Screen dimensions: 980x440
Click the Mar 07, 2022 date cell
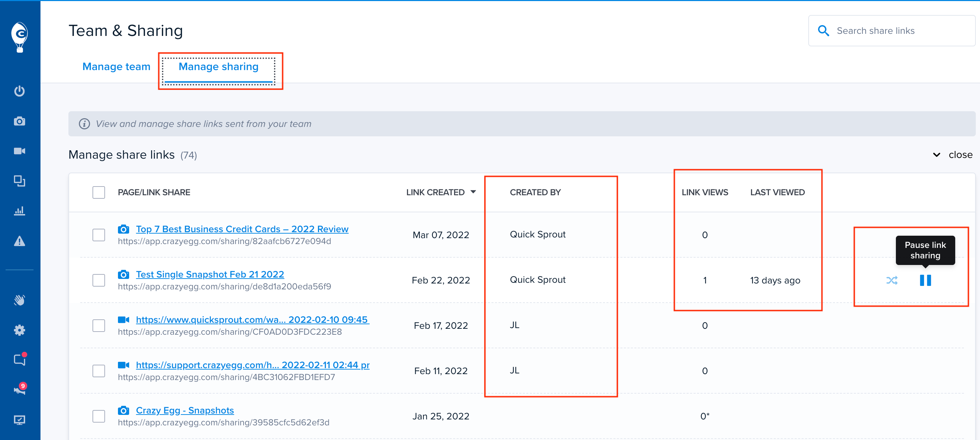tap(441, 235)
